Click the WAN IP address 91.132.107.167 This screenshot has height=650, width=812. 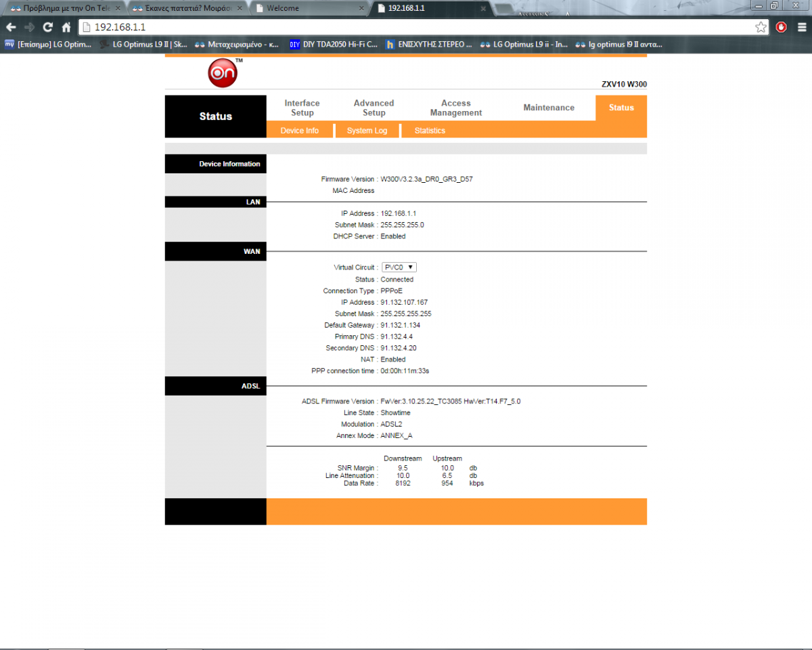point(404,302)
